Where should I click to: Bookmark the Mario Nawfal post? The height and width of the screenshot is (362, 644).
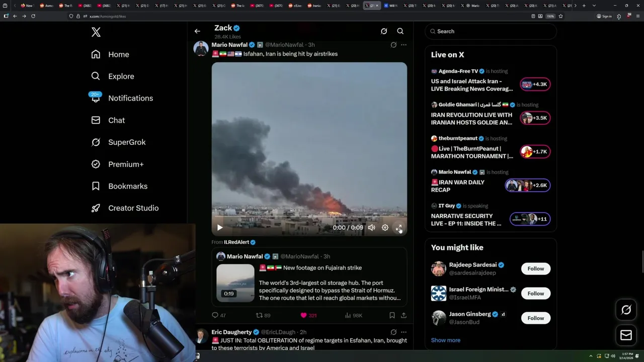tap(392, 315)
